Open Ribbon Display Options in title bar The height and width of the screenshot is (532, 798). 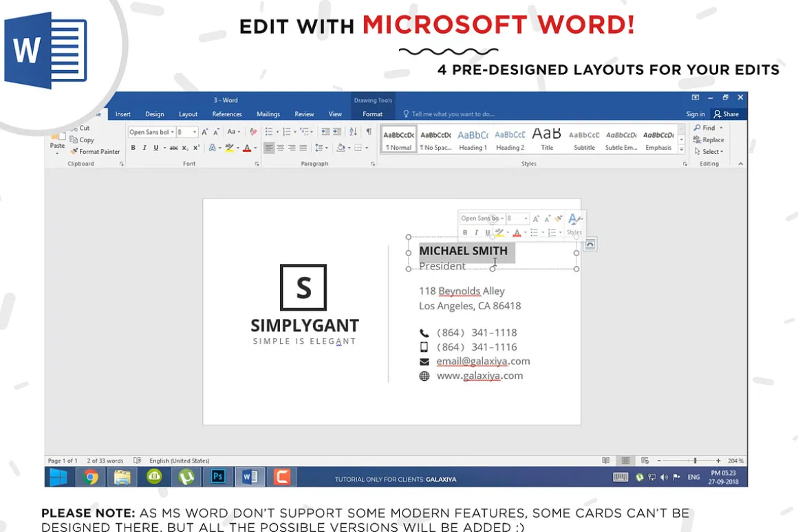695,97
